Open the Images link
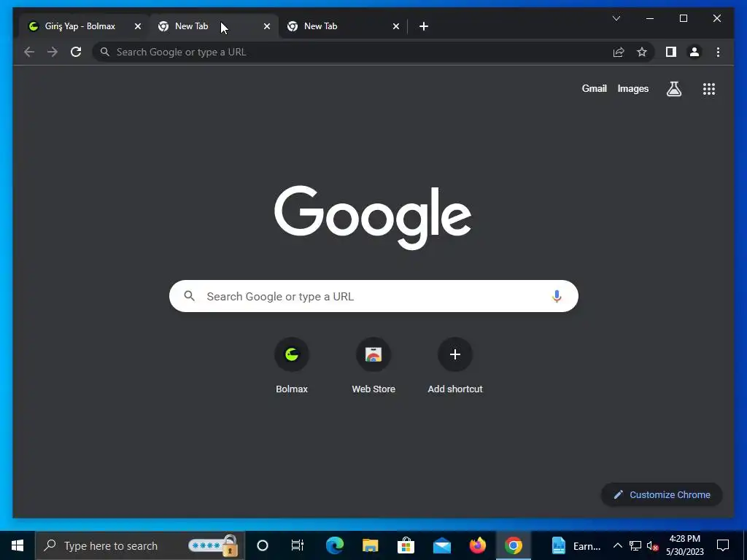The image size is (747, 560). pos(632,88)
